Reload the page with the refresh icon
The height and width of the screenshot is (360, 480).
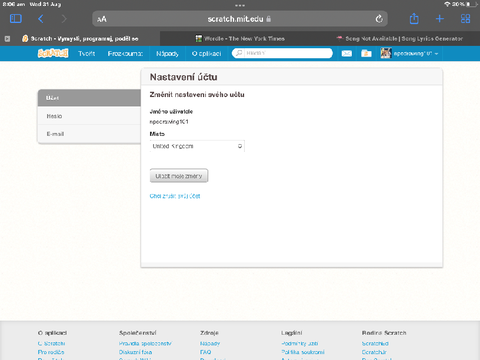click(379, 19)
